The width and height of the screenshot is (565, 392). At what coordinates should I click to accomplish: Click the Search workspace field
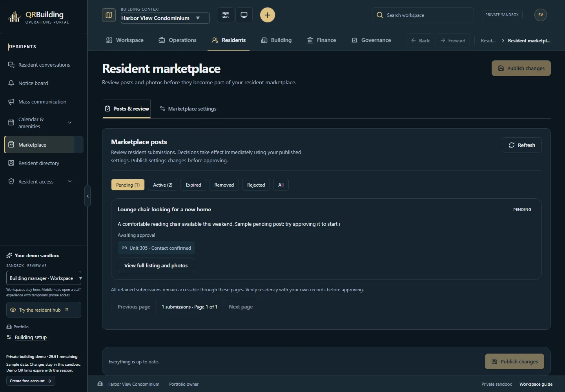pyautogui.click(x=423, y=15)
